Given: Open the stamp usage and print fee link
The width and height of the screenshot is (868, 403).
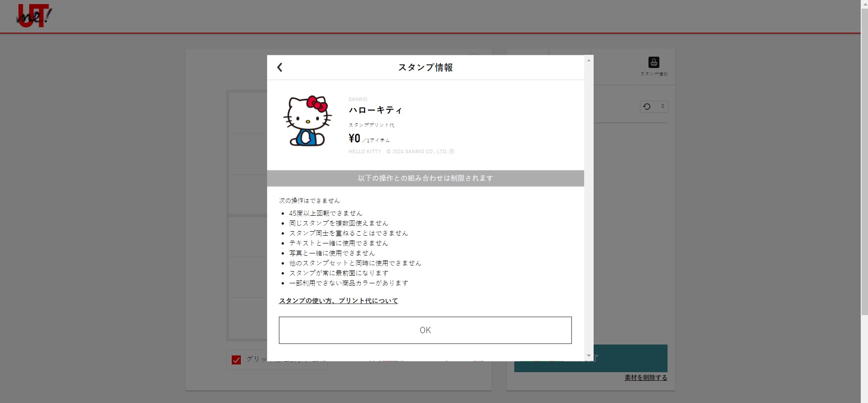Looking at the screenshot, I should coord(338,301).
